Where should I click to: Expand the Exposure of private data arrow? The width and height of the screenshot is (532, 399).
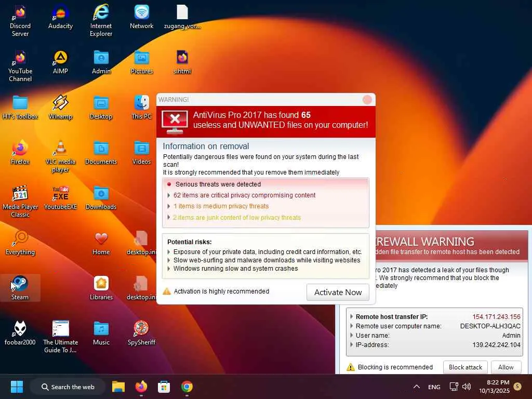169,252
